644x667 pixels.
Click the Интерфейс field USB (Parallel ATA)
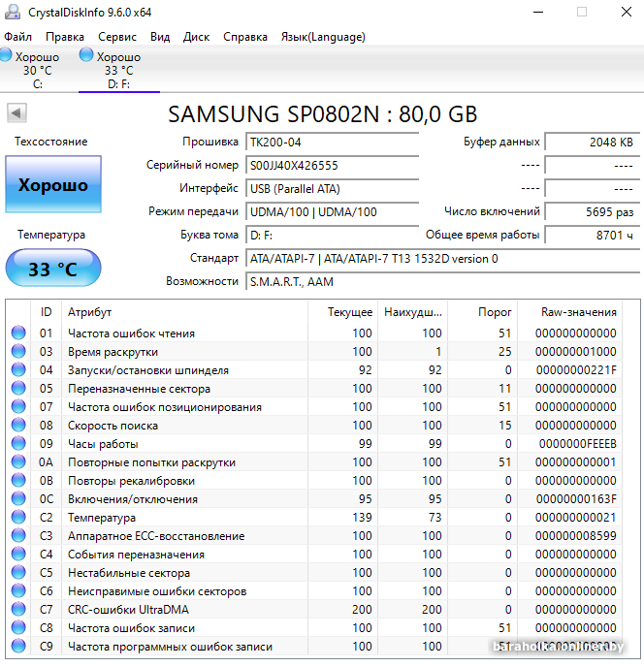pyautogui.click(x=333, y=188)
